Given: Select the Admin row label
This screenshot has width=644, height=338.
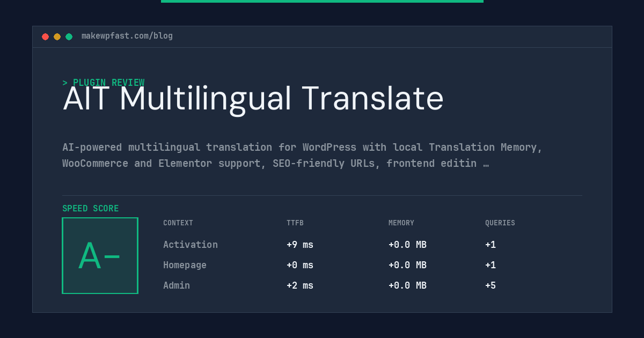Looking at the screenshot, I should 177,285.
